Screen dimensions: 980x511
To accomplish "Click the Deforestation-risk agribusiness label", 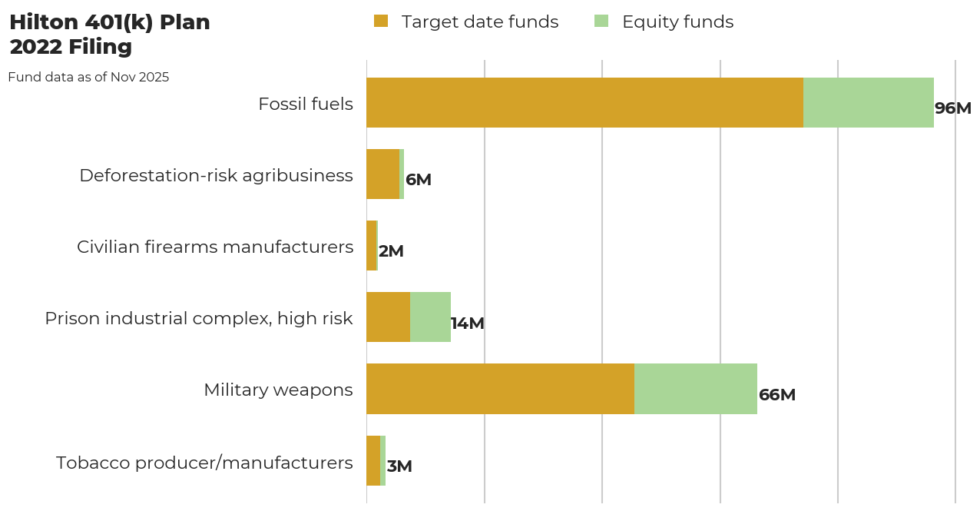I will [x=216, y=175].
